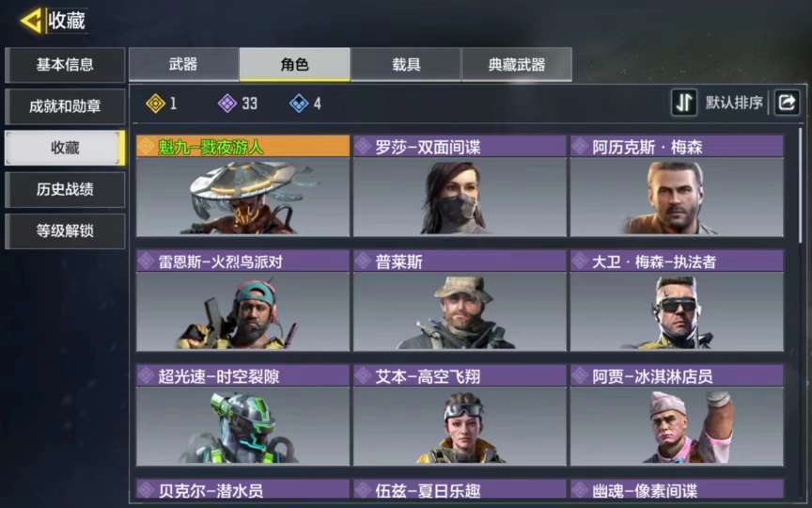Click the share icon beside 默认排序
The height and width of the screenshot is (508, 812).
point(787,103)
